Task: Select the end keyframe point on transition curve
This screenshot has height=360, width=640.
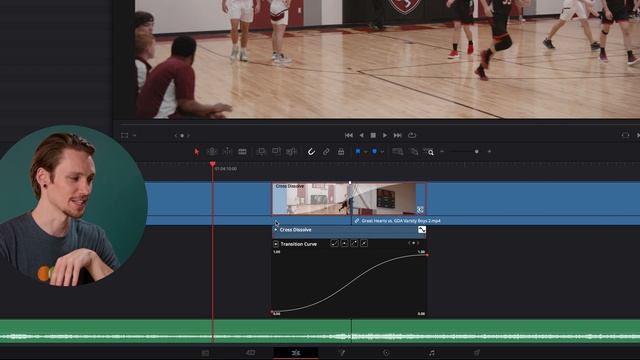Action: pyautogui.click(x=427, y=255)
